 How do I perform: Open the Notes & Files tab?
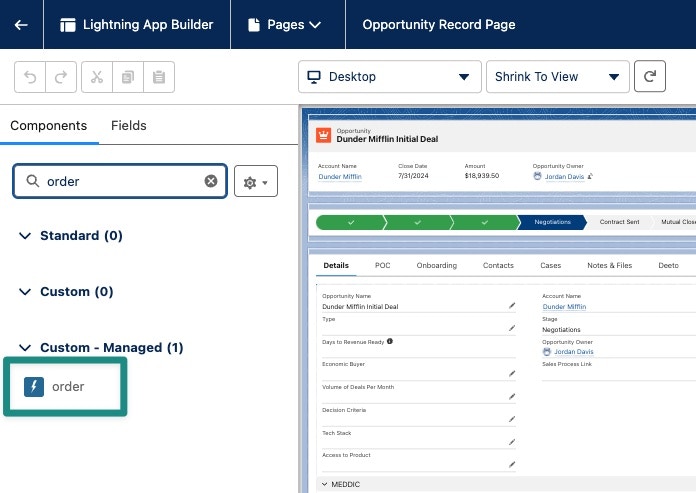click(609, 265)
